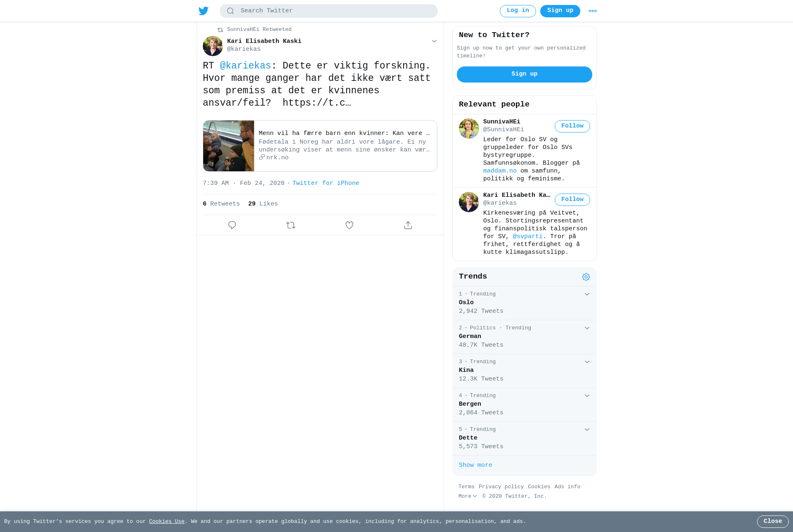Show more trends
Screen dimensions: 793x532
pyautogui.click(x=475, y=465)
